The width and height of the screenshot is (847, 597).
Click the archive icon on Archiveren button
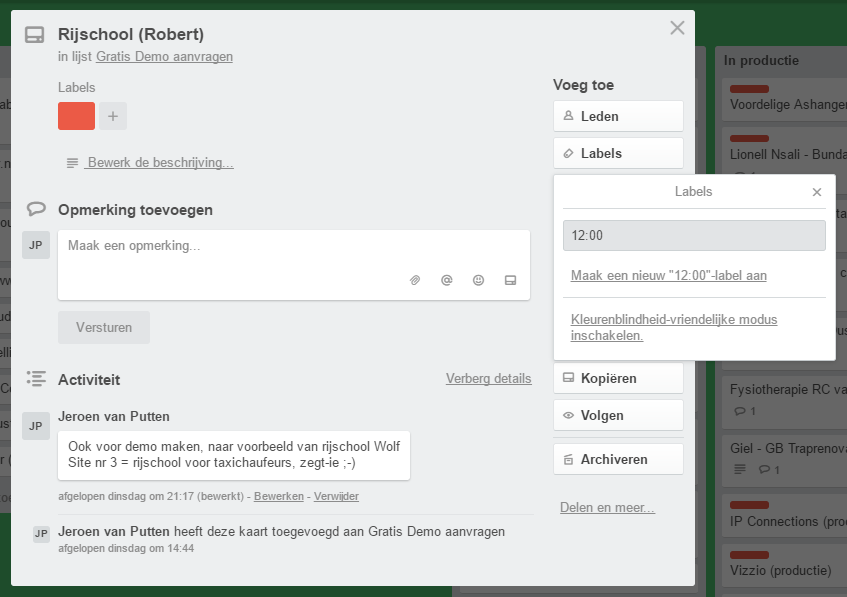(568, 460)
